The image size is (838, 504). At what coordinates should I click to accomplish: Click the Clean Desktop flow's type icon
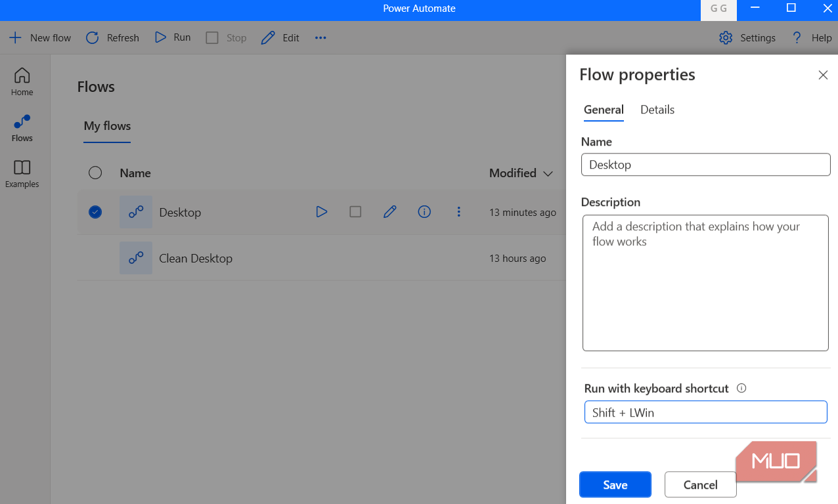tap(136, 258)
